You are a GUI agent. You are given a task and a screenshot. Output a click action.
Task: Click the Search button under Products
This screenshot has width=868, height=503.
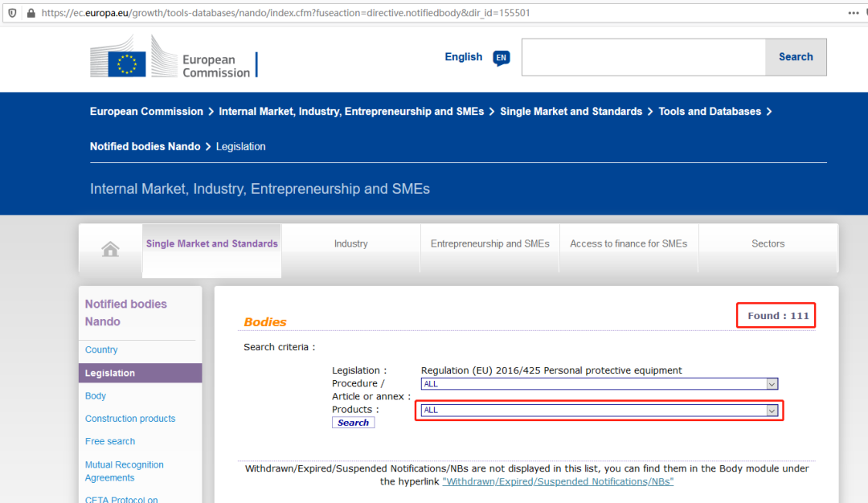(x=353, y=423)
